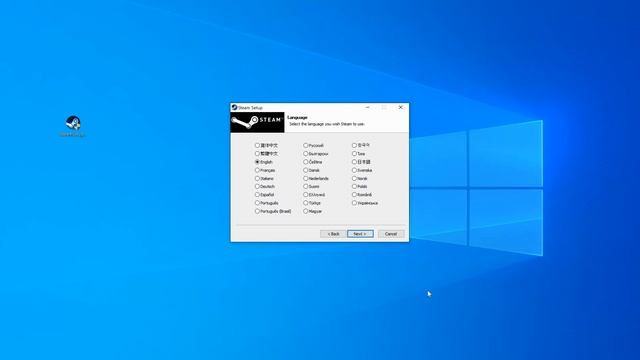Select the Türkçe radio button
Viewport: 640px width, 360px height.
pos(306,203)
